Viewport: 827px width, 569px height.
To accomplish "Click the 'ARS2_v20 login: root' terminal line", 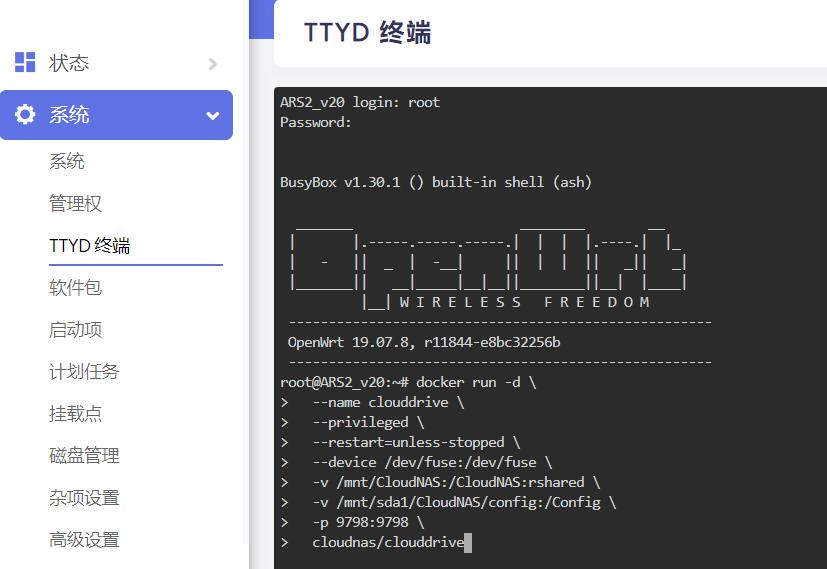I will [360, 102].
